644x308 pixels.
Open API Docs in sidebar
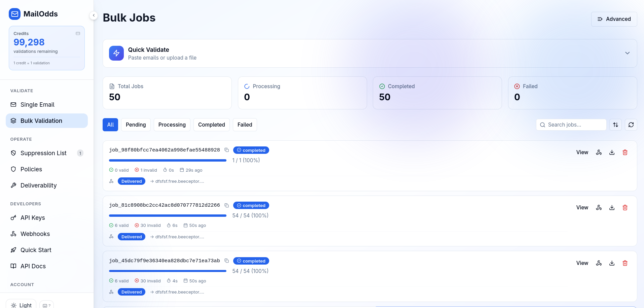(47, 266)
